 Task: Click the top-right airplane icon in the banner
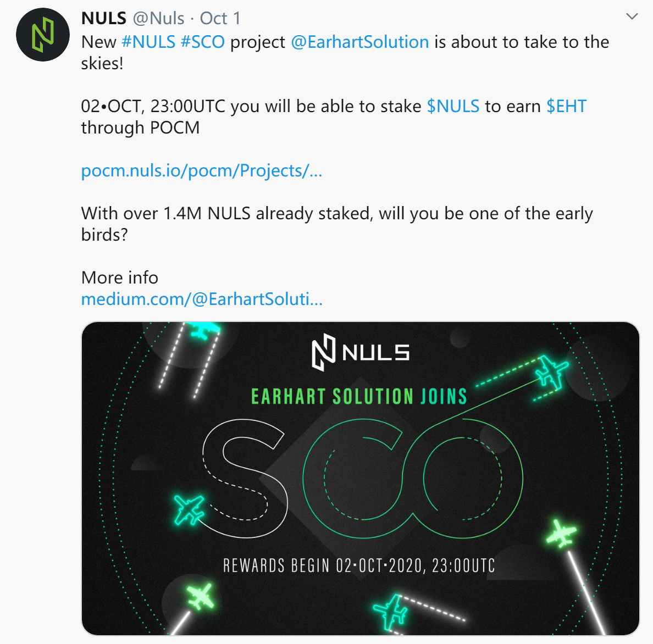(x=551, y=372)
